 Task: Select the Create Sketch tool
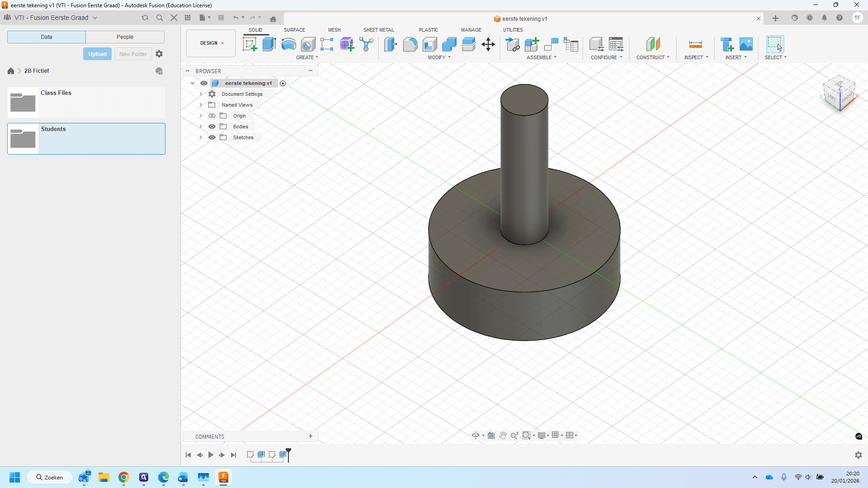pyautogui.click(x=250, y=44)
